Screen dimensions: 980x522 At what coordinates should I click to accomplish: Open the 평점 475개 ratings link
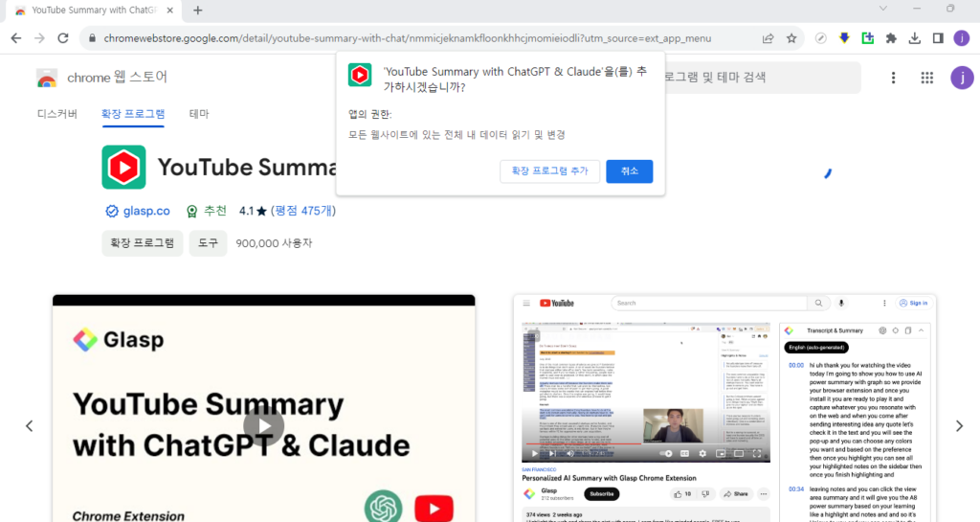303,212
